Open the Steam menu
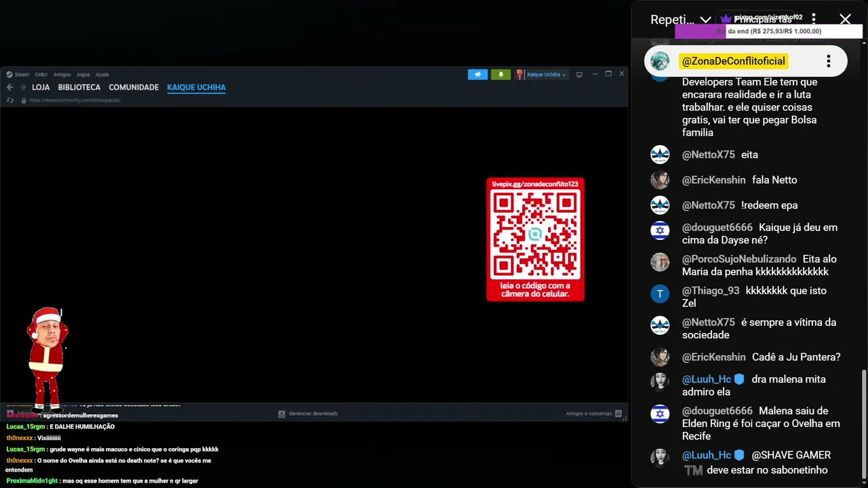The width and height of the screenshot is (868, 488). tap(22, 75)
